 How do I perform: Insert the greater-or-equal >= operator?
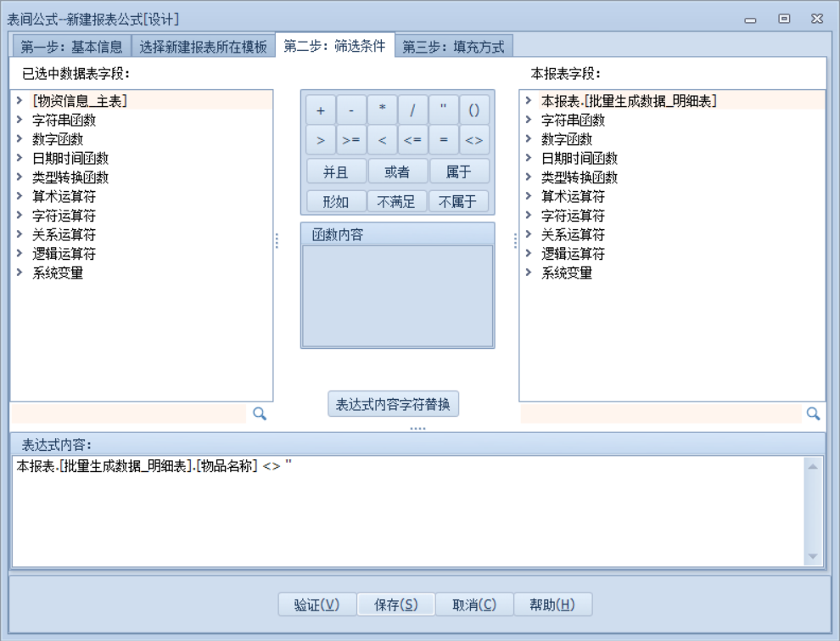351,140
